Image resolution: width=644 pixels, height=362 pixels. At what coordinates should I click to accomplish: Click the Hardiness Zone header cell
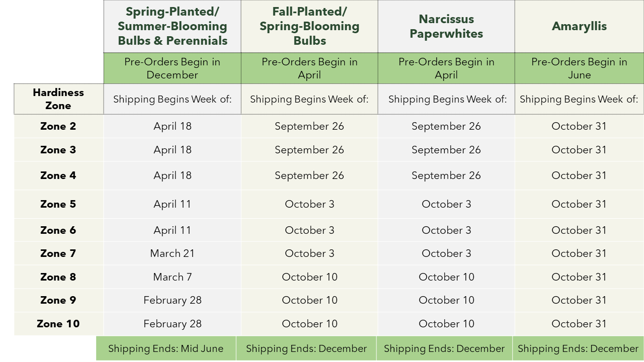58,99
